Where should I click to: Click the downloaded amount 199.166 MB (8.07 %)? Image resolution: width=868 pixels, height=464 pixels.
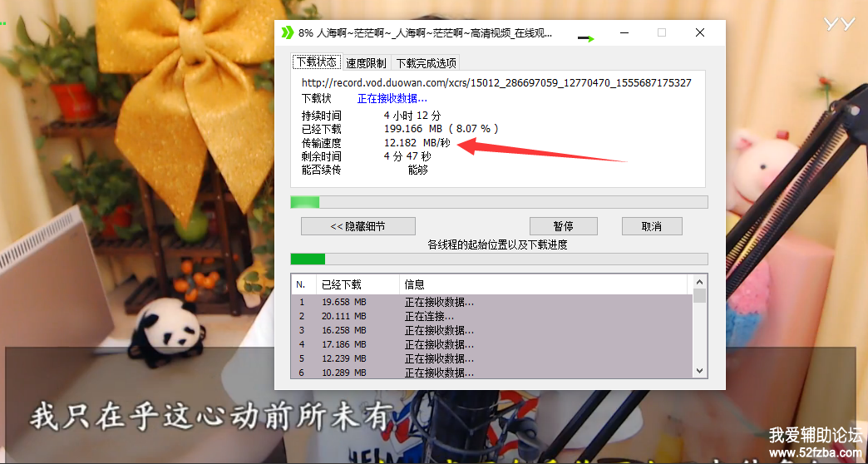pos(441,129)
